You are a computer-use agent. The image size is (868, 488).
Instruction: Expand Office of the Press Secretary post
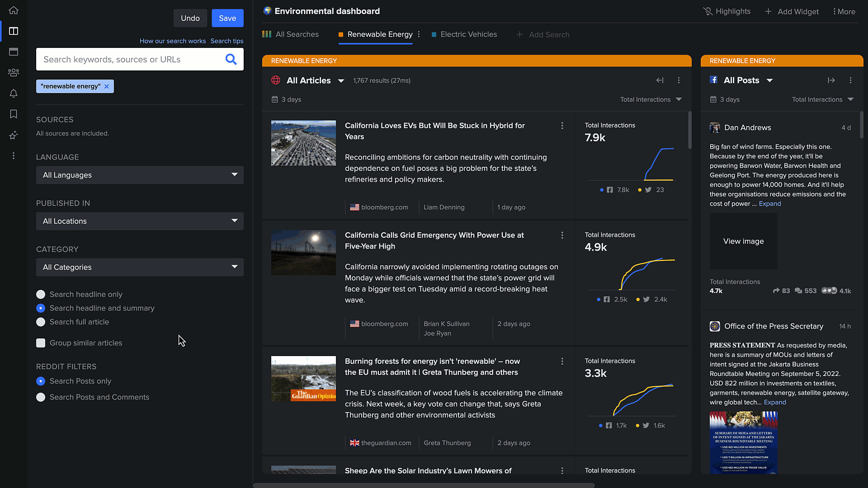775,402
